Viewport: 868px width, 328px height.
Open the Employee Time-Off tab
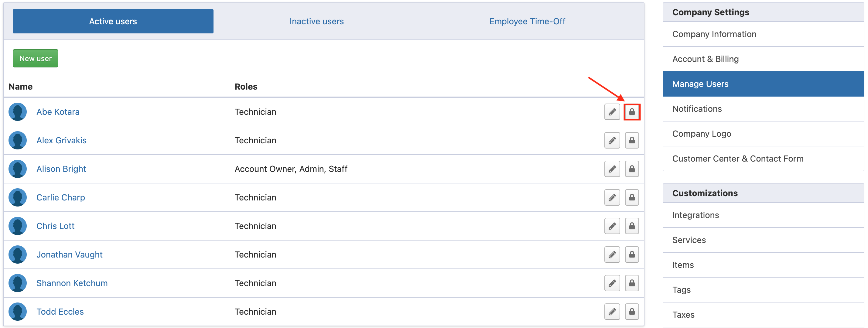(x=527, y=21)
